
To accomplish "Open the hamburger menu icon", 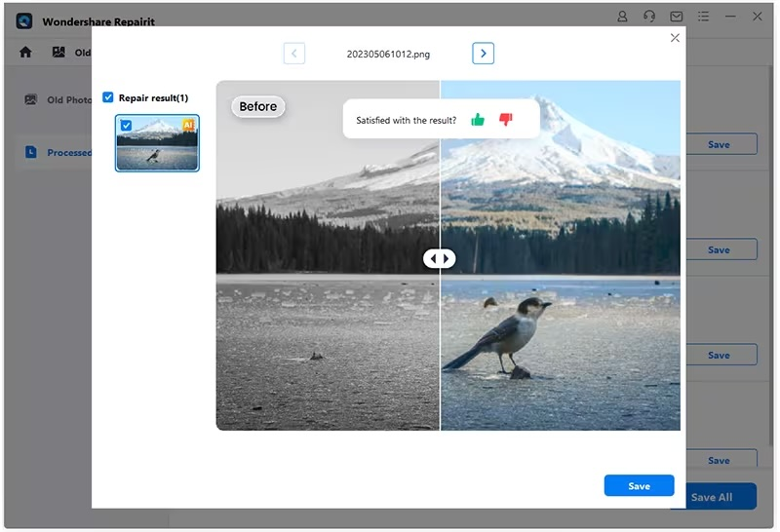I will tap(703, 18).
